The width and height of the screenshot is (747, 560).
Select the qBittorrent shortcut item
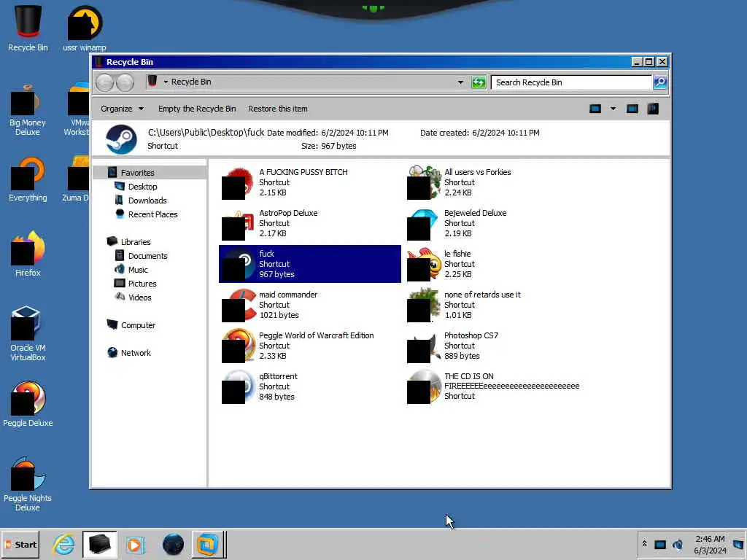point(309,386)
